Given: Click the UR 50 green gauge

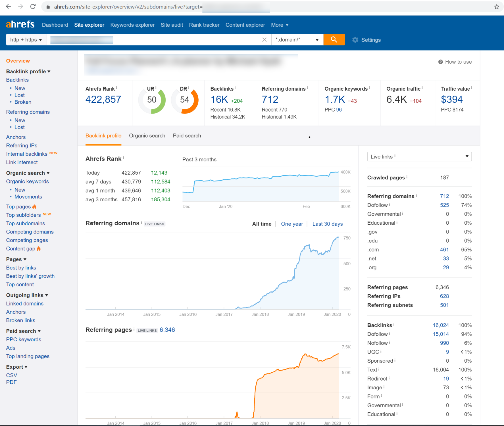Looking at the screenshot, I should 152,100.
